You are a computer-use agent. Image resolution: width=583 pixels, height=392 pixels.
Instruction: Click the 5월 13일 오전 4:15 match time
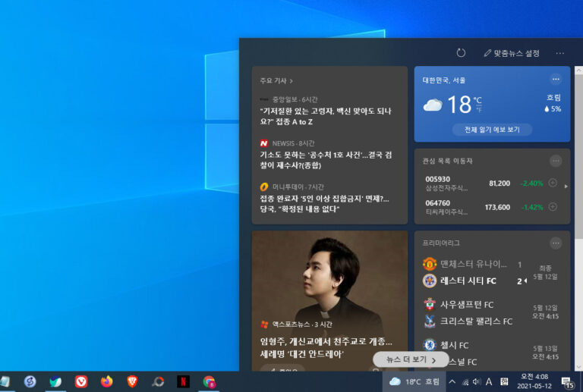545,353
